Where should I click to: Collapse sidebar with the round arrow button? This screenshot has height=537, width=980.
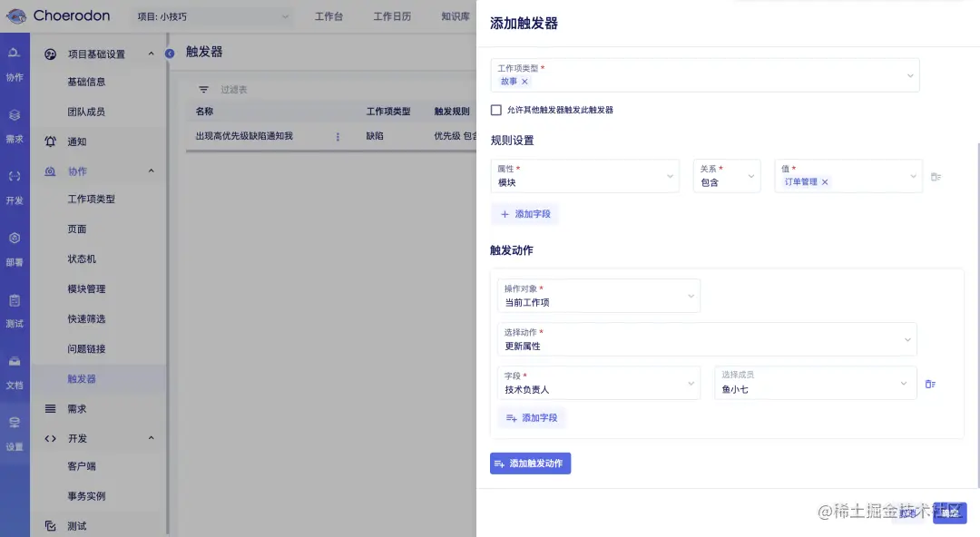[x=170, y=54]
